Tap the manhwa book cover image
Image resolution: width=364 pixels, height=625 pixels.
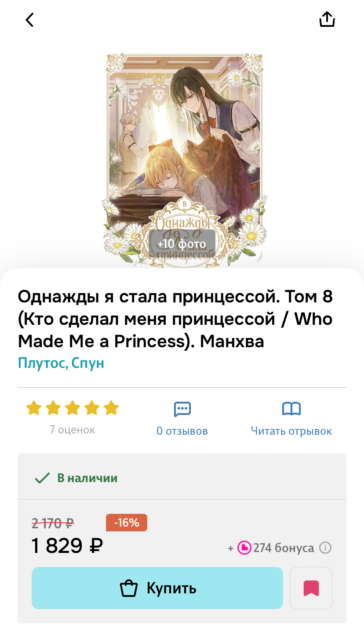[x=185, y=160]
